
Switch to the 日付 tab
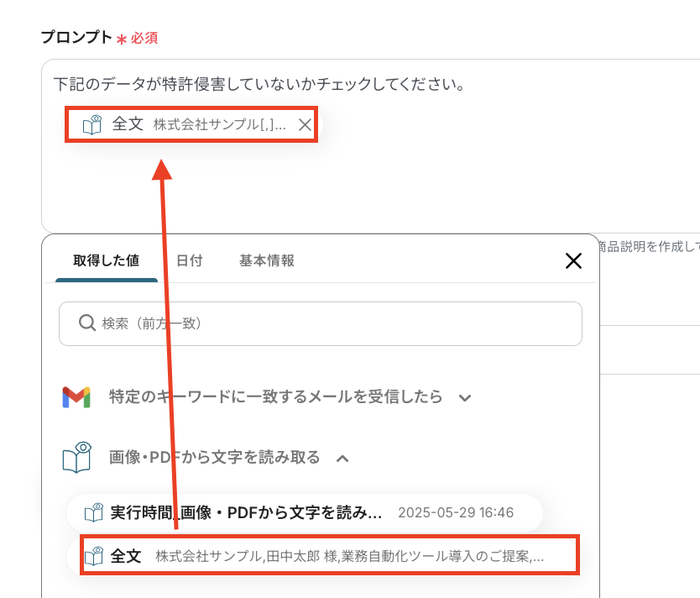coord(190,260)
